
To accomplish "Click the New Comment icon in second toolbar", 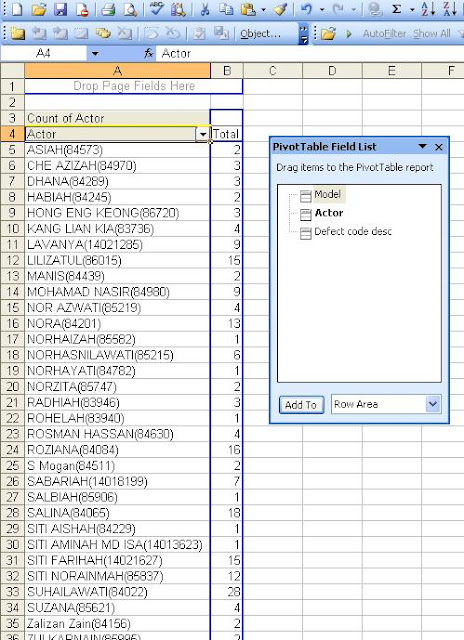I will click(x=18, y=33).
